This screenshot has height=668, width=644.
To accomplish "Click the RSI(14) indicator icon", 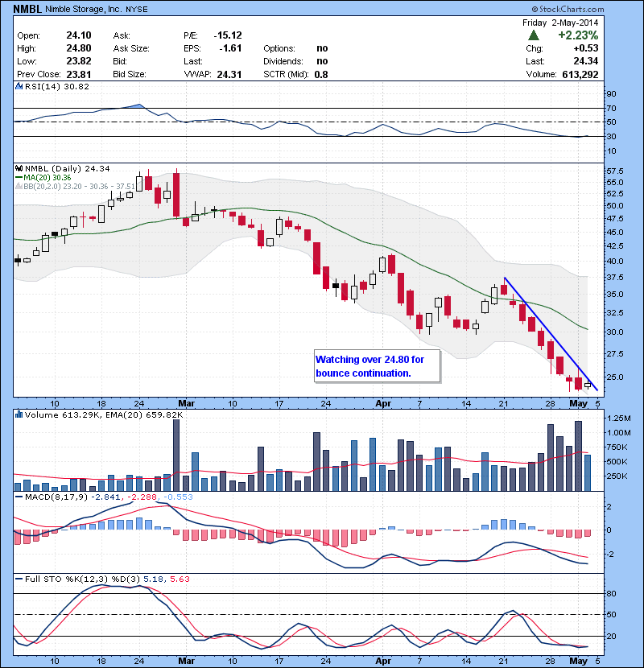I will pos(19,86).
